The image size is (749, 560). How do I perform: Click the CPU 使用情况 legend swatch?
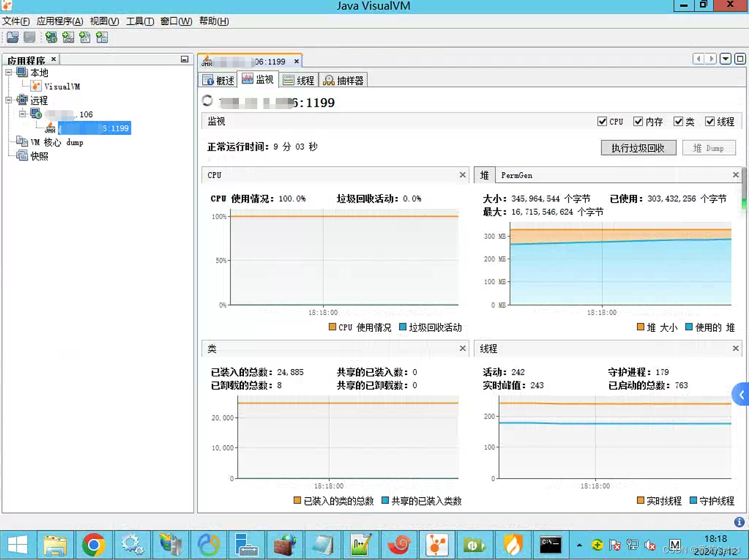click(332, 327)
